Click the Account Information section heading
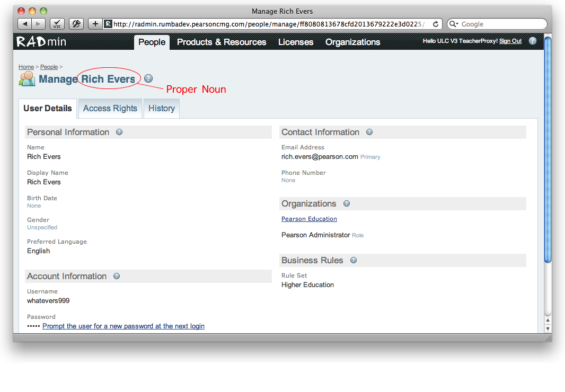Viewport: 565px width, 392px height. [x=67, y=277]
